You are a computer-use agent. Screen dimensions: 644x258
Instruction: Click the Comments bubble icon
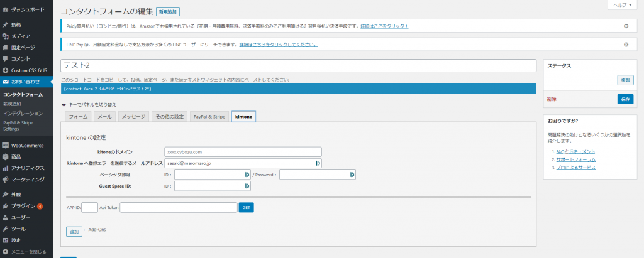click(6, 58)
